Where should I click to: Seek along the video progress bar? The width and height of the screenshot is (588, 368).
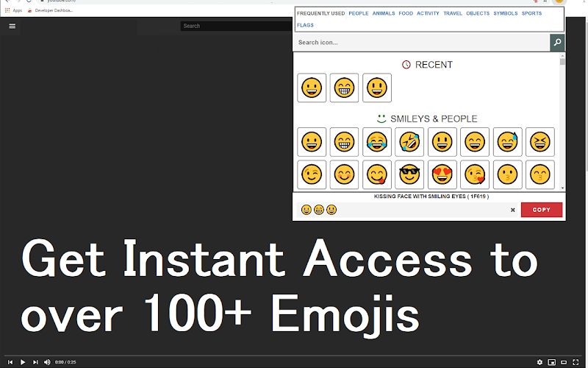(293, 355)
